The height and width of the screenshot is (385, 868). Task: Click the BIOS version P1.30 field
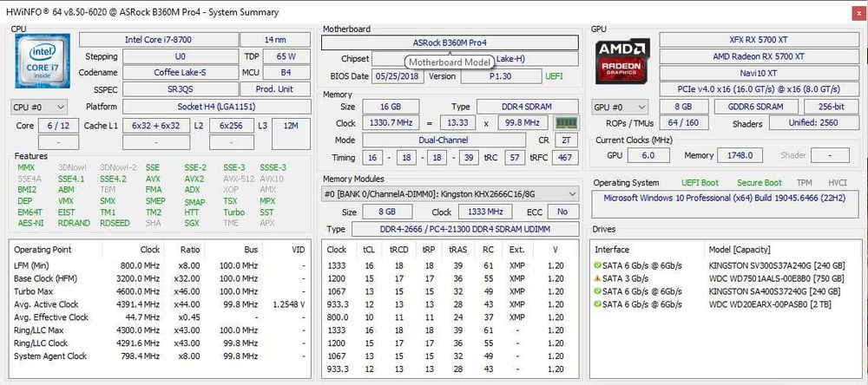coord(501,76)
